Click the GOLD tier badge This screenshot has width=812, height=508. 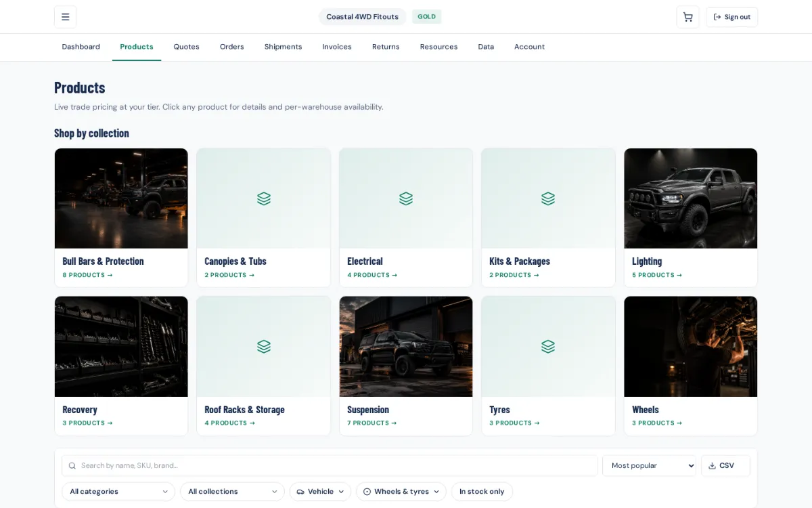[426, 17]
